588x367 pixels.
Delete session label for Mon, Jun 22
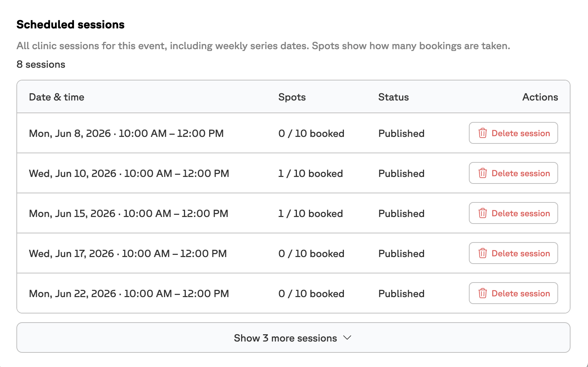pyautogui.click(x=521, y=293)
